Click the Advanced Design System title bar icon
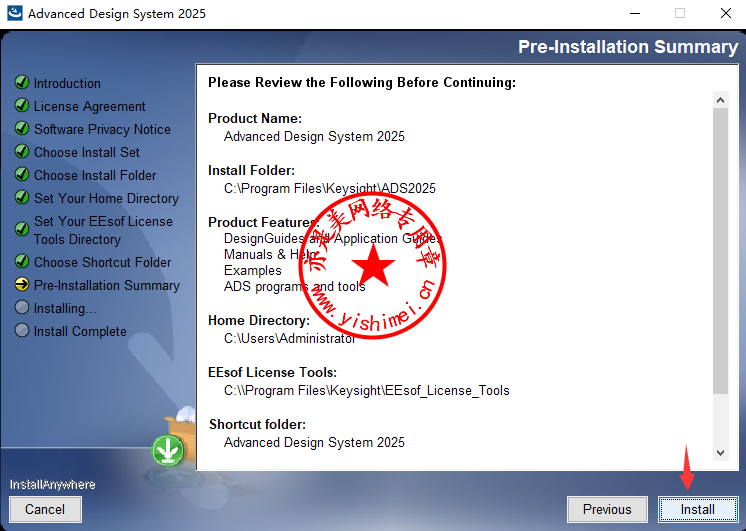This screenshot has height=531, width=746. [14, 13]
